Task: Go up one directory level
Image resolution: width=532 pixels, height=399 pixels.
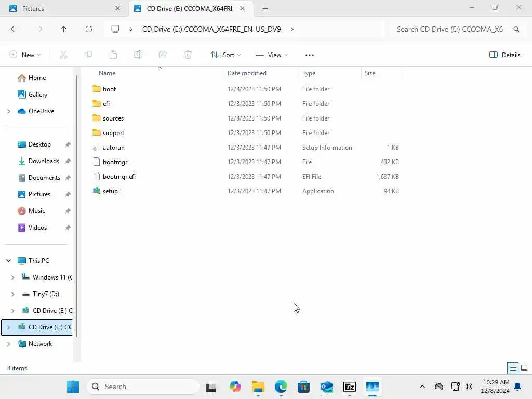Action: coord(63,29)
